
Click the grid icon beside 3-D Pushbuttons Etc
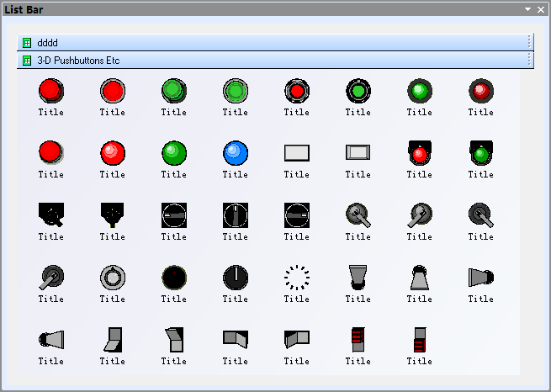28,61
